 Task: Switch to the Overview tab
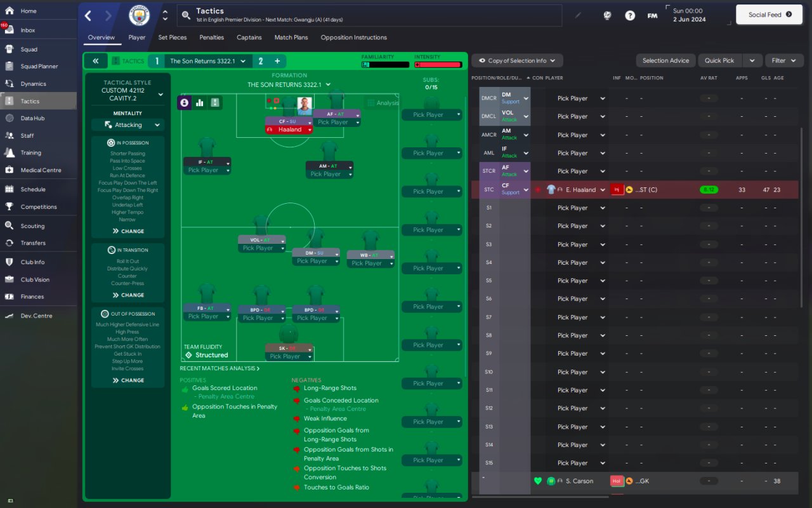(101, 37)
